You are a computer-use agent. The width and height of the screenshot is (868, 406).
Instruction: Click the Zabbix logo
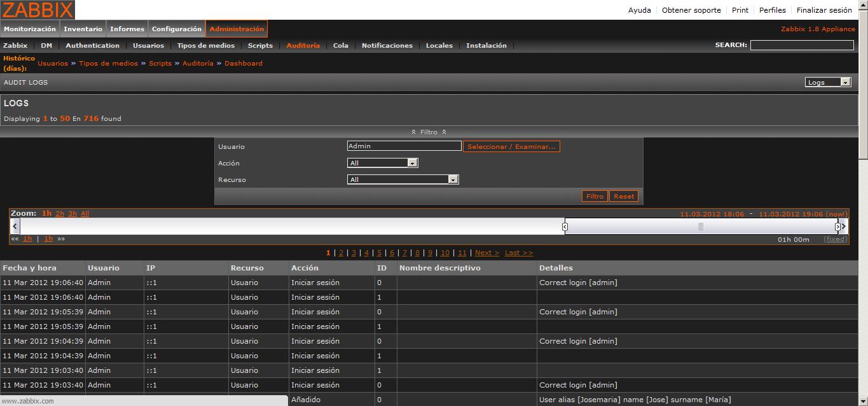[38, 10]
